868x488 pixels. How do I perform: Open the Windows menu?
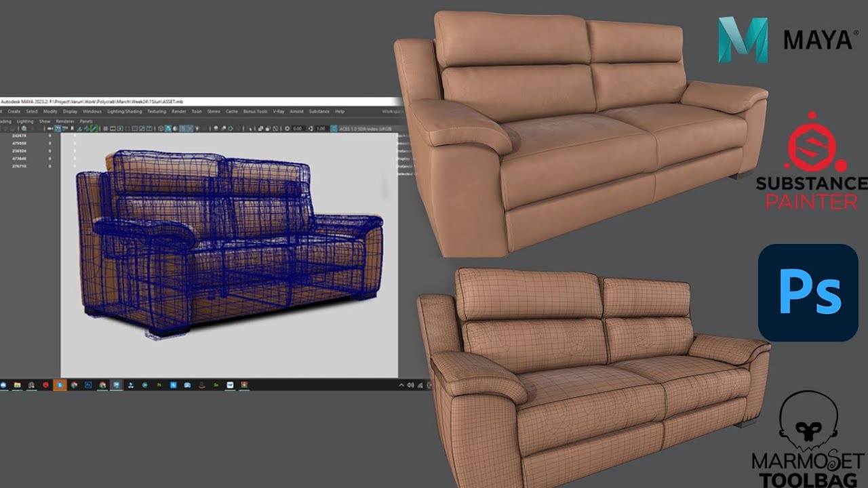pos(92,111)
